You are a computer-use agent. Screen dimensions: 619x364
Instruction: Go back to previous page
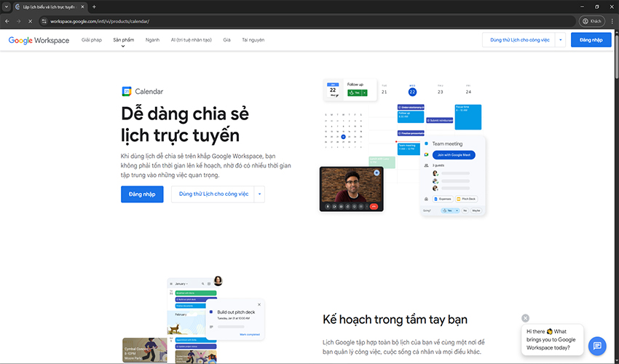click(7, 21)
